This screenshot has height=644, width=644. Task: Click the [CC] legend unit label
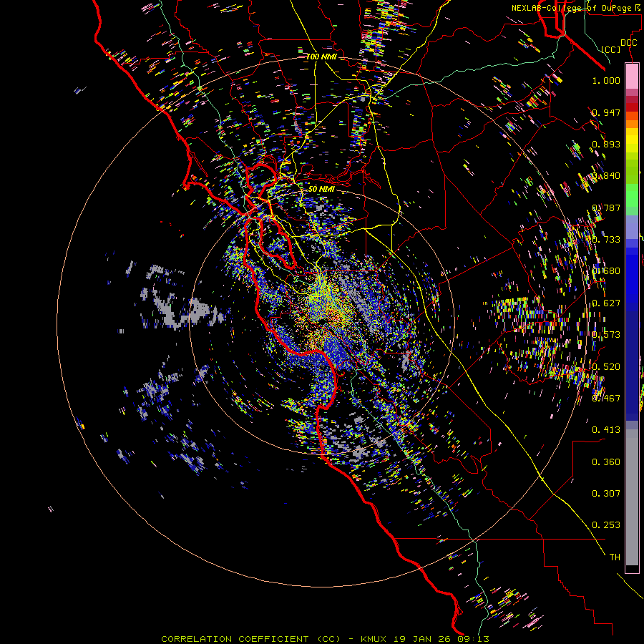[611, 49]
